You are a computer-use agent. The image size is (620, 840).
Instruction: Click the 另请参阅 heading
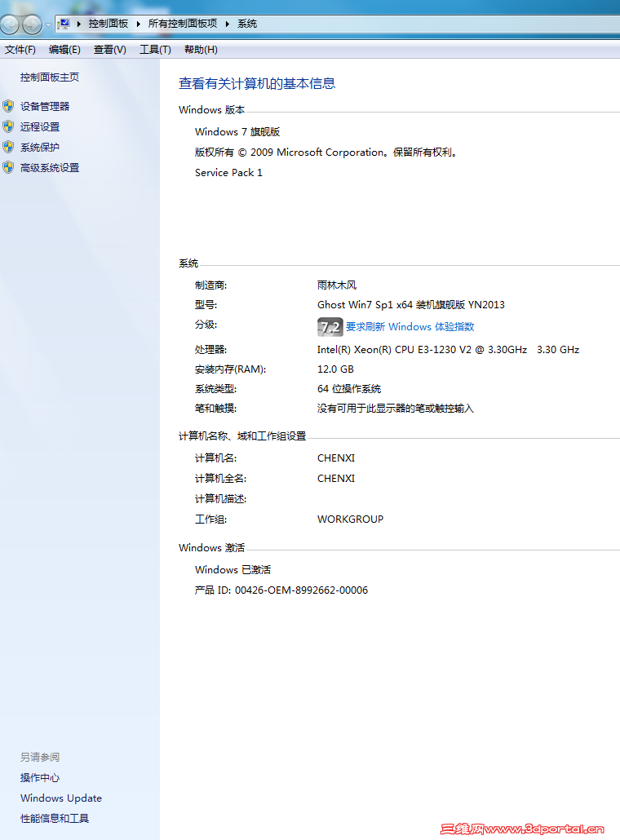40,757
